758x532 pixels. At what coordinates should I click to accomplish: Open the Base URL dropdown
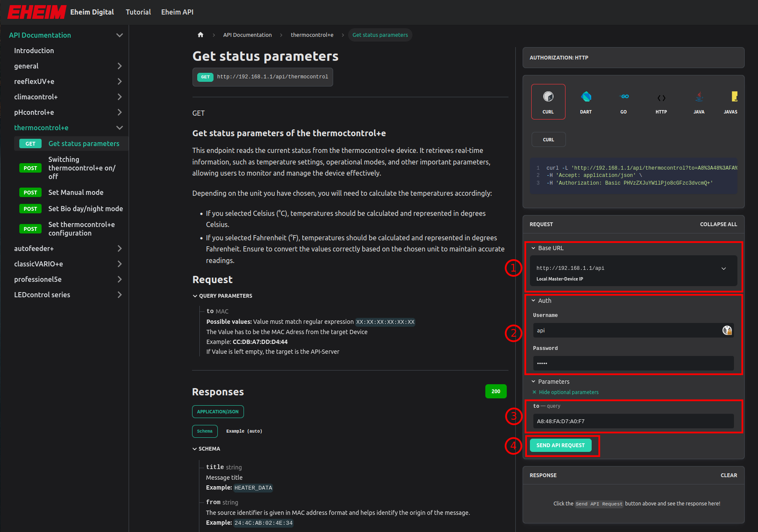tap(633, 271)
